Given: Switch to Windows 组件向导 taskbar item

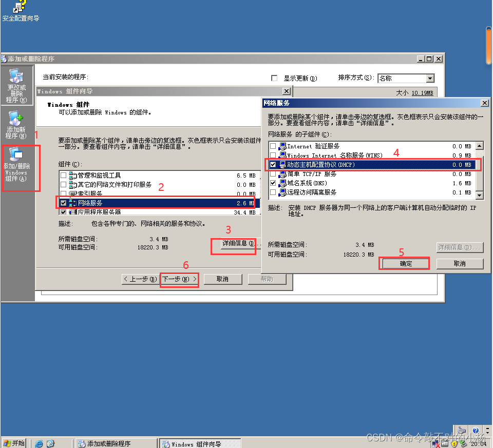Looking at the screenshot, I should point(200,443).
